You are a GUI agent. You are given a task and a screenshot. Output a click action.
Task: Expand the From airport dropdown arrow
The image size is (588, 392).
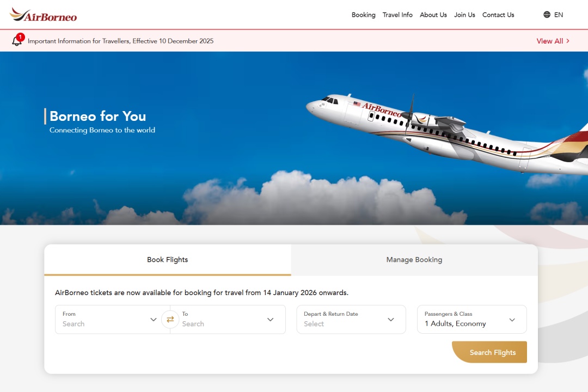coord(154,320)
